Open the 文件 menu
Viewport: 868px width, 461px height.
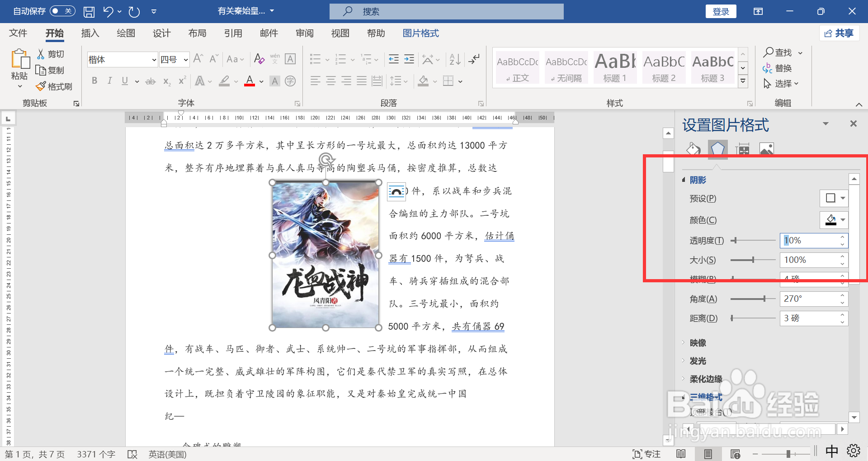[18, 33]
